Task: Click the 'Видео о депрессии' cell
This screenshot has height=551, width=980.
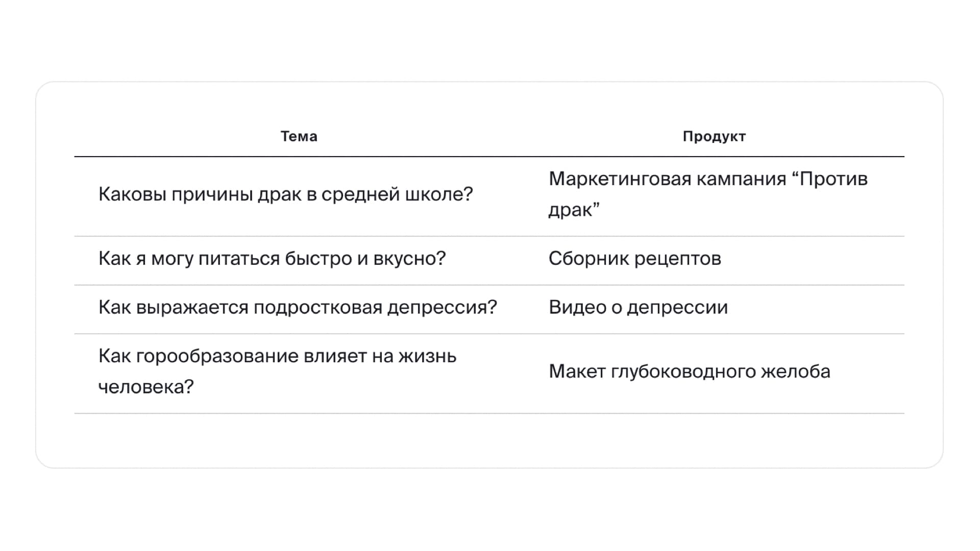Action: [638, 308]
